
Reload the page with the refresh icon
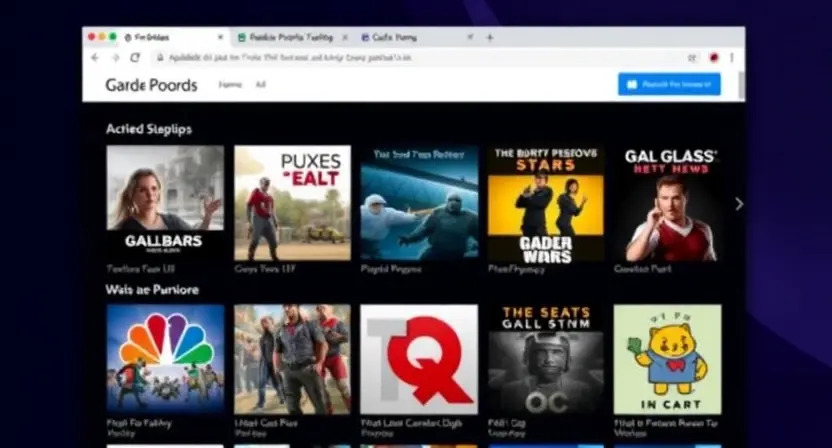pyautogui.click(x=135, y=57)
